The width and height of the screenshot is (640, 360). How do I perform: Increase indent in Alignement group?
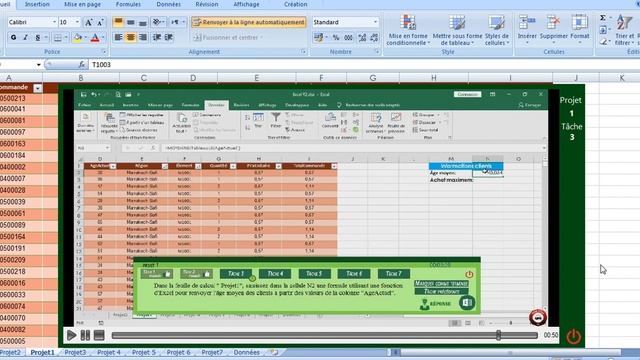click(169, 38)
